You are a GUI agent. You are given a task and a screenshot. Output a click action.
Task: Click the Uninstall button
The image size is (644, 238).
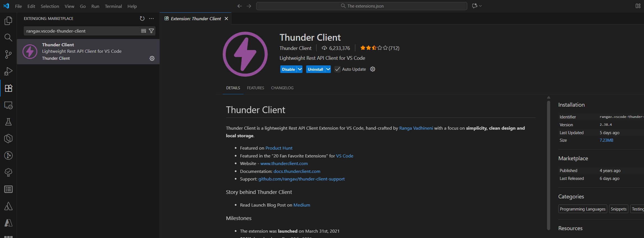(315, 69)
